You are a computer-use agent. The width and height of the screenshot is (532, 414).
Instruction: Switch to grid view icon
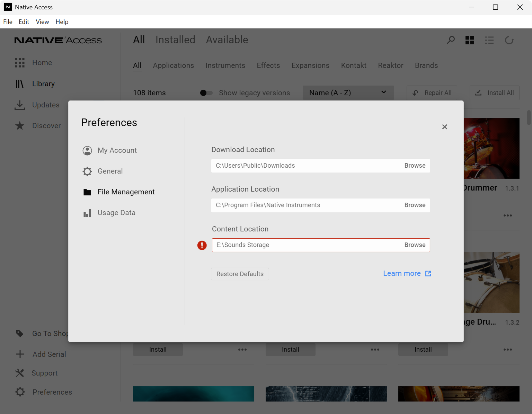coord(470,40)
